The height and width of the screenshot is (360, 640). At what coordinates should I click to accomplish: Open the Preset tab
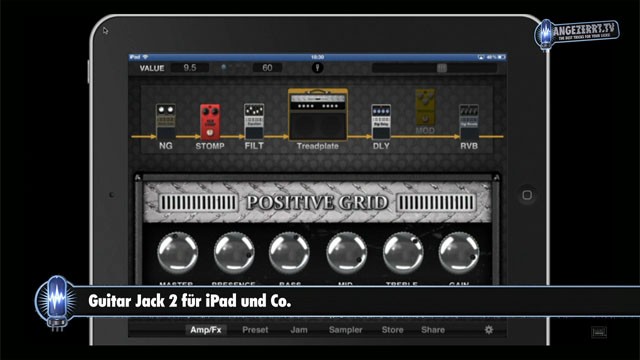pos(255,330)
